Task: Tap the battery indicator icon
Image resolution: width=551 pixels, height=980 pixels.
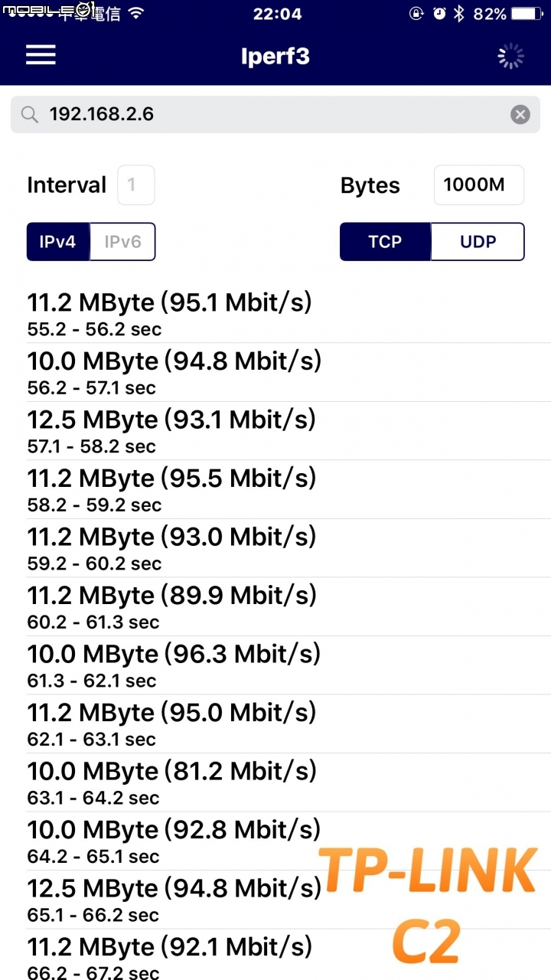Action: coord(528,14)
